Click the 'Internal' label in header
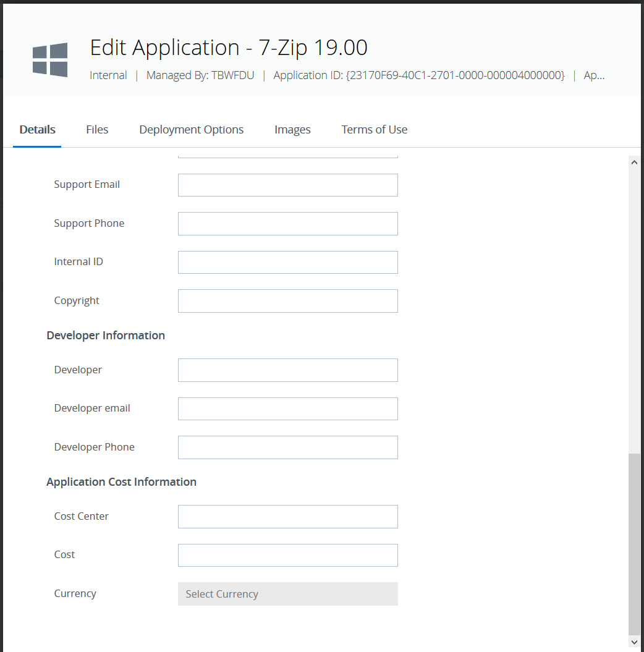 tap(108, 75)
